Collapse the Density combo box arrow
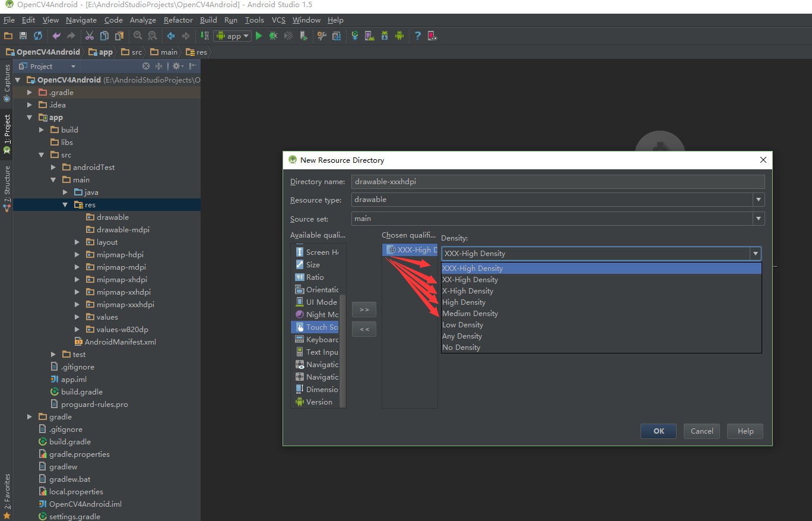This screenshot has width=812, height=521. [755, 254]
